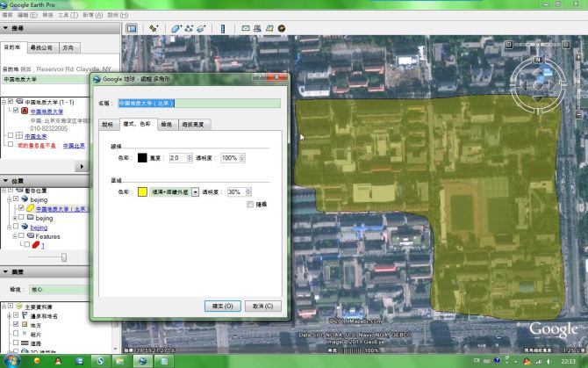The image size is (588, 368).
Task: Switch to the 說明 tab in dialog
Action: [108, 125]
